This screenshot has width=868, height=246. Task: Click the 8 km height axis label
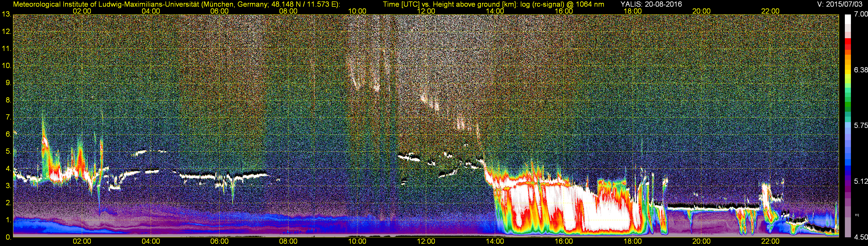(x=8, y=100)
